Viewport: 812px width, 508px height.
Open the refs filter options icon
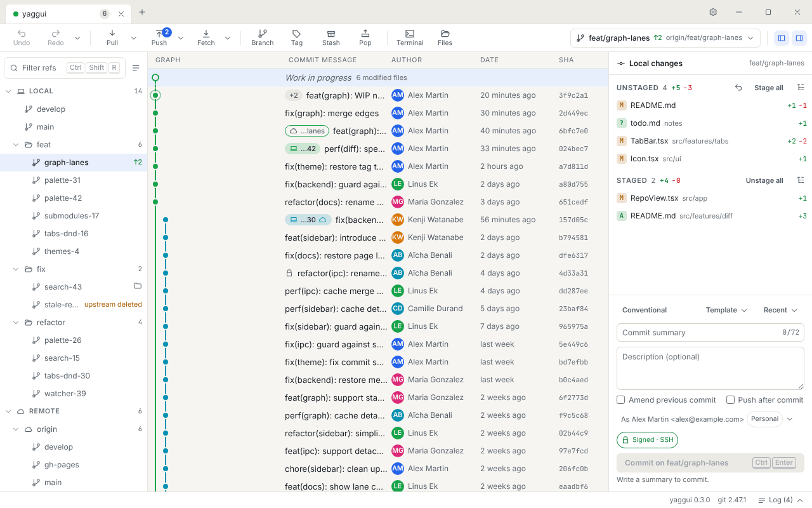click(x=136, y=68)
